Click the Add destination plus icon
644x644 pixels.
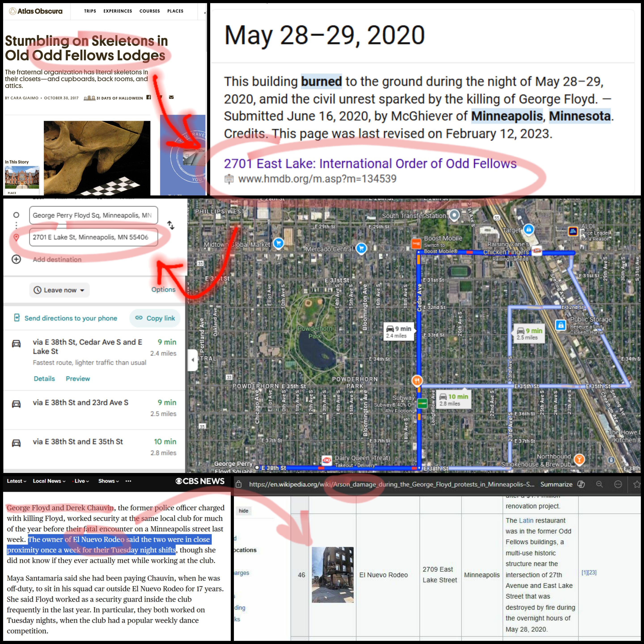click(x=16, y=259)
